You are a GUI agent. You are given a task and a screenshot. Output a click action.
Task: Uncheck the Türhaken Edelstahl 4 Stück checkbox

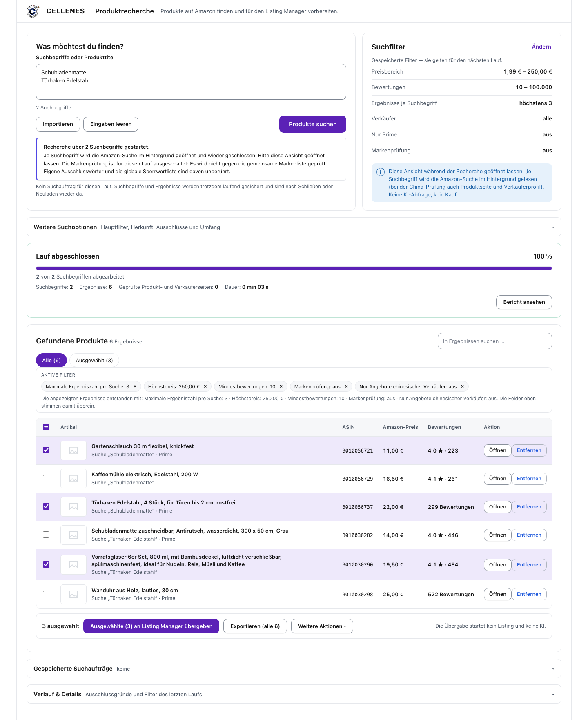pyautogui.click(x=46, y=506)
